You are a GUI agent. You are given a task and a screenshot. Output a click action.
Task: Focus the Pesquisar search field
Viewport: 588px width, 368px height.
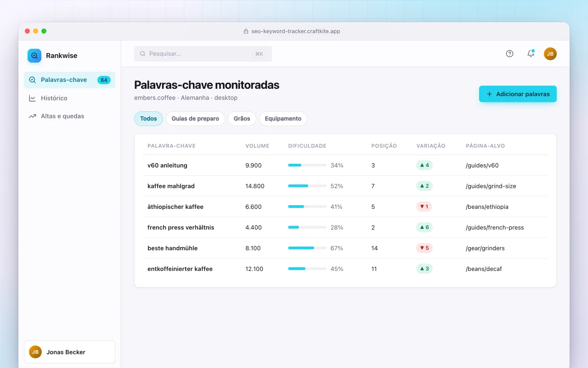203,54
